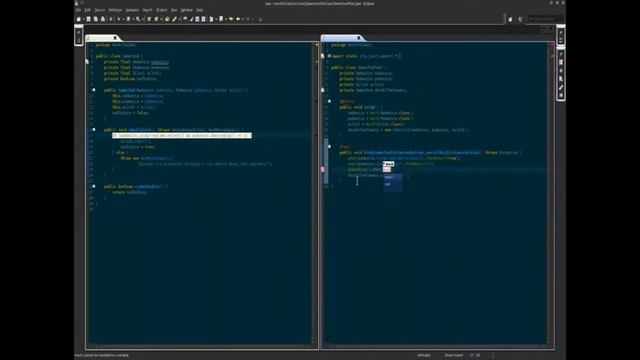Open the Edit menu
This screenshot has width=640, height=360.
click(87, 10)
